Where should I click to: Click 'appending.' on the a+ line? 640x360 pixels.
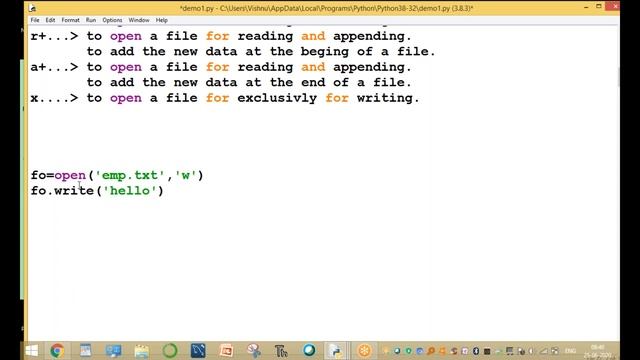coord(372,67)
